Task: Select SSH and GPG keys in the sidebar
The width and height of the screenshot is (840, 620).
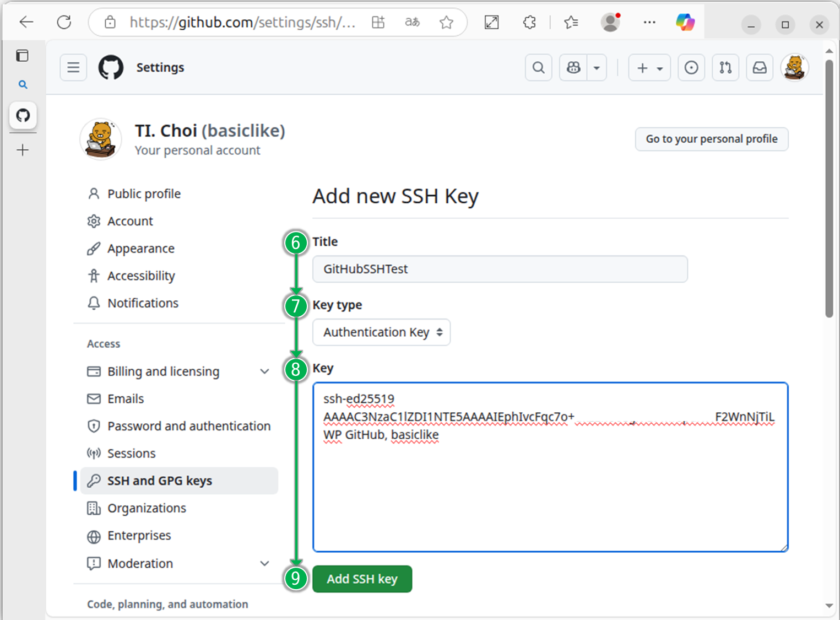Action: pos(179,481)
